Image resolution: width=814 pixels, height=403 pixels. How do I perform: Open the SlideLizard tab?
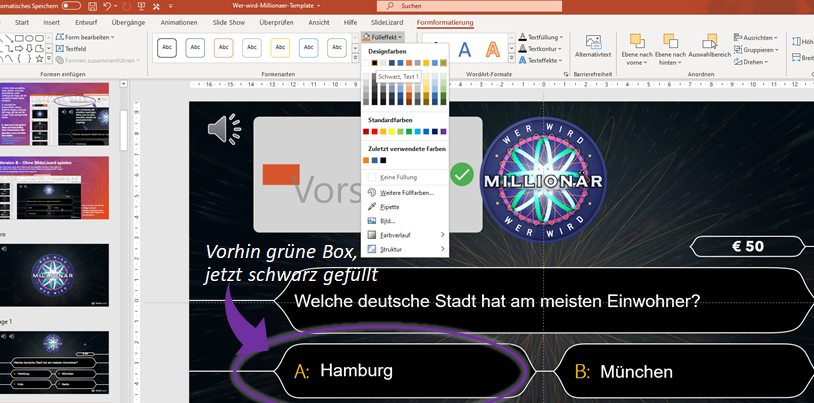point(387,22)
